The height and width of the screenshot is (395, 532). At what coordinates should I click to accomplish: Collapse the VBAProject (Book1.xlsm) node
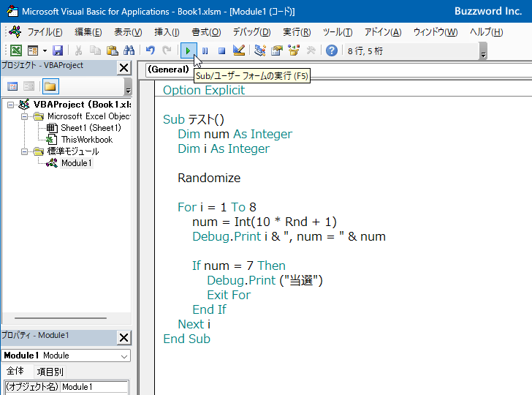coord(10,105)
